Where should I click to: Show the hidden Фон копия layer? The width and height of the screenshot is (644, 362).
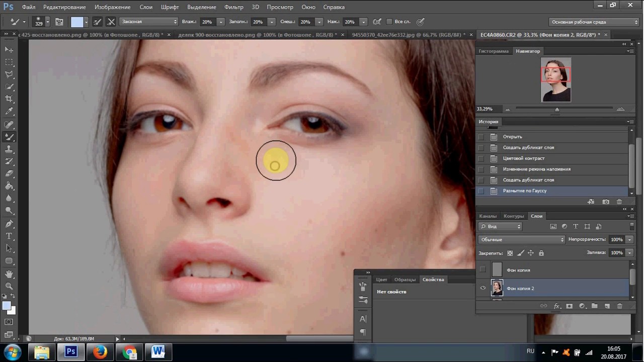(x=483, y=270)
